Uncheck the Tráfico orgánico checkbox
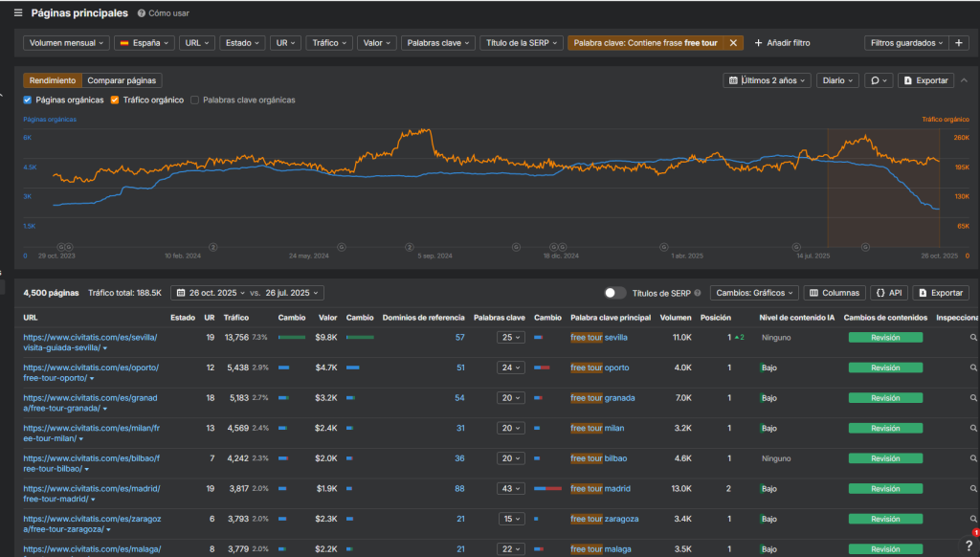The width and height of the screenshot is (980, 557). 115,100
